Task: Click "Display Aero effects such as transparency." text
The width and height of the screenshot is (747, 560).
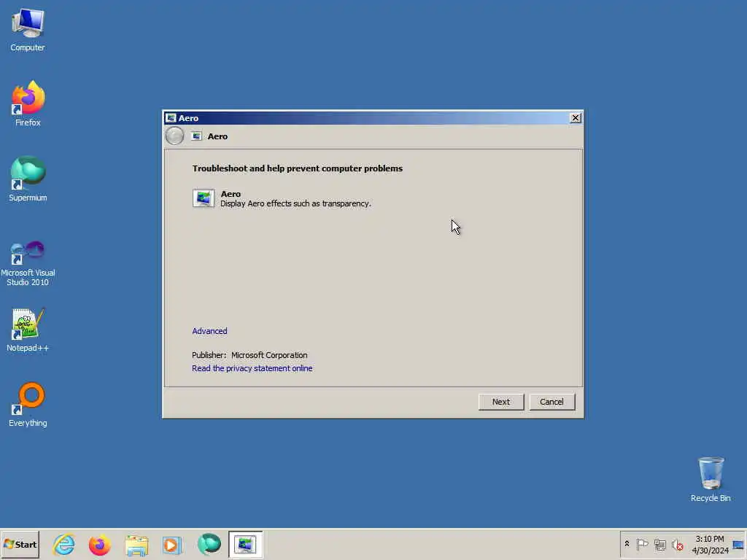Action: (x=295, y=203)
